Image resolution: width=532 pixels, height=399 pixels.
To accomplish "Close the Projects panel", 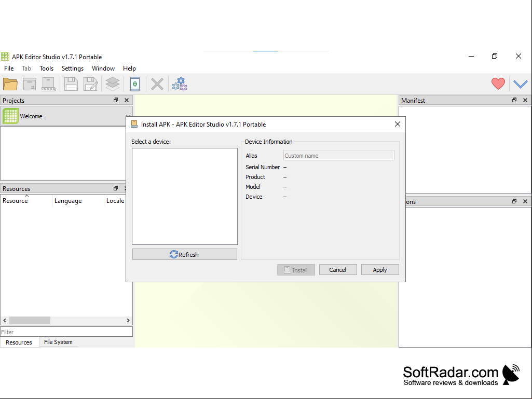I will tap(127, 100).
